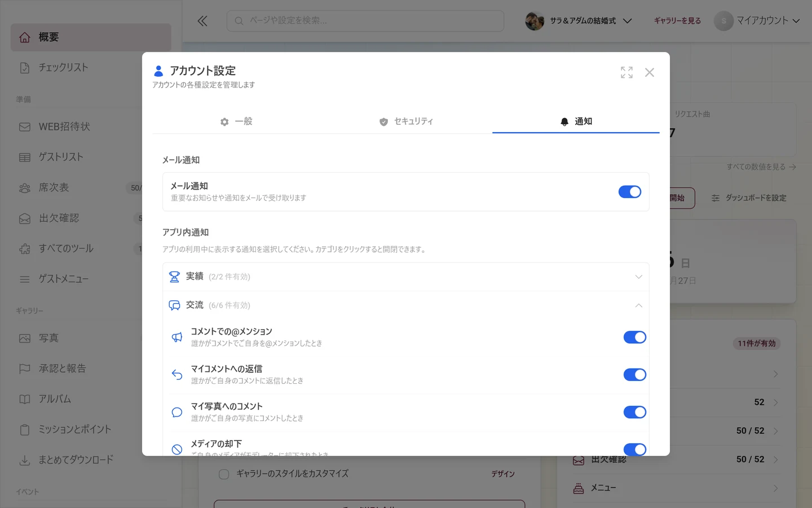The height and width of the screenshot is (508, 812).
Task: Click the ゲストメニュー lines icon
Action: coord(25,279)
